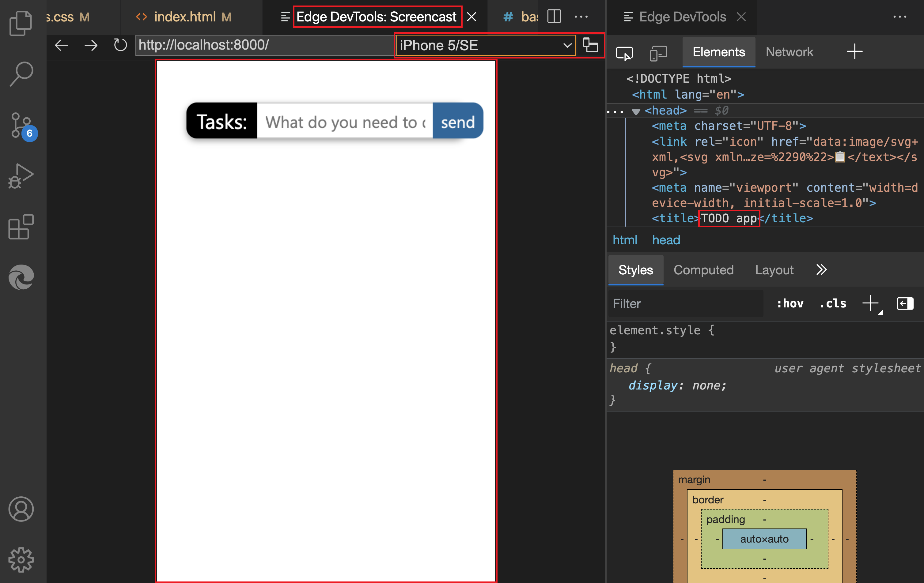
Task: Click the reload page icon
Action: [119, 45]
